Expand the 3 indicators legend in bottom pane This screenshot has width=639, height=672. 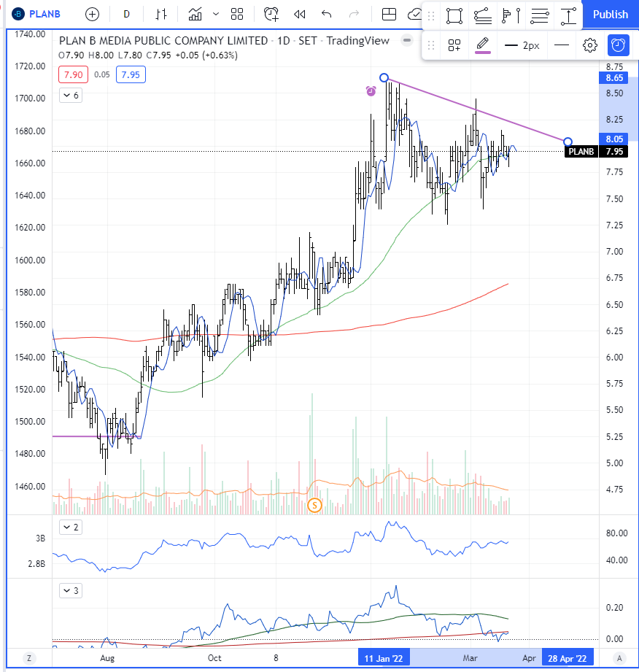70,590
